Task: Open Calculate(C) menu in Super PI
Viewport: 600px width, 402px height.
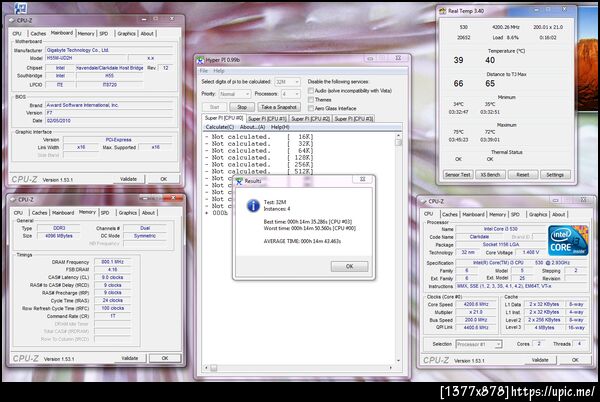Action: click(220, 127)
